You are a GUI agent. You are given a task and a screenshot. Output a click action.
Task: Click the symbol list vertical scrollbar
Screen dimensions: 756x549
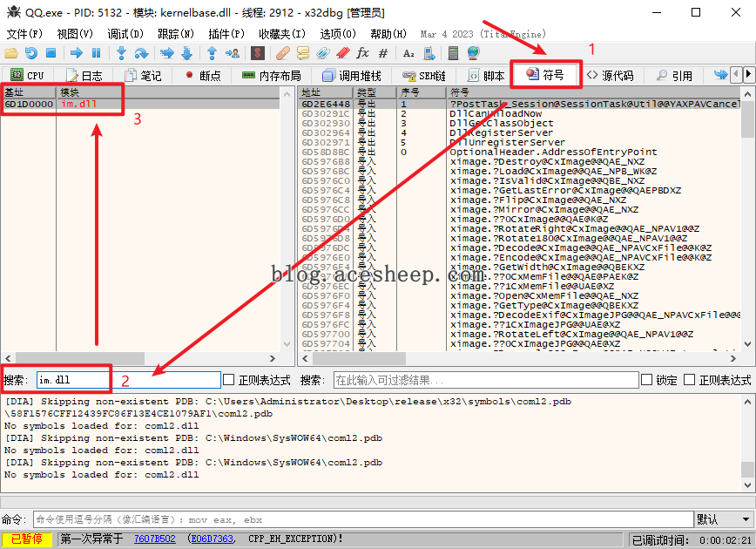(748, 219)
